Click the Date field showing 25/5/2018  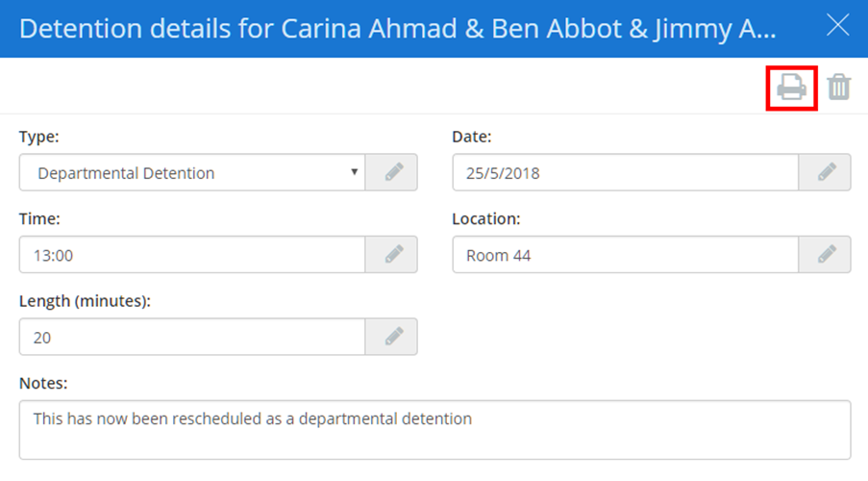pos(625,173)
